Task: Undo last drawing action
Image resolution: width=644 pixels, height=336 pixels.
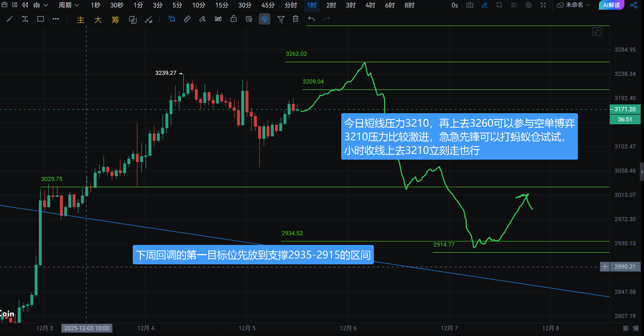Action: pos(311,19)
